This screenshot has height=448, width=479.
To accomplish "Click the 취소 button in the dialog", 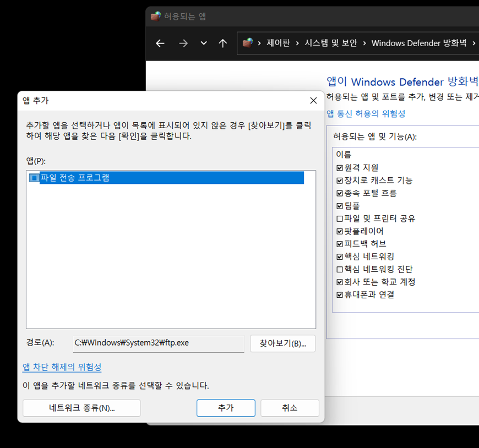I will (290, 408).
